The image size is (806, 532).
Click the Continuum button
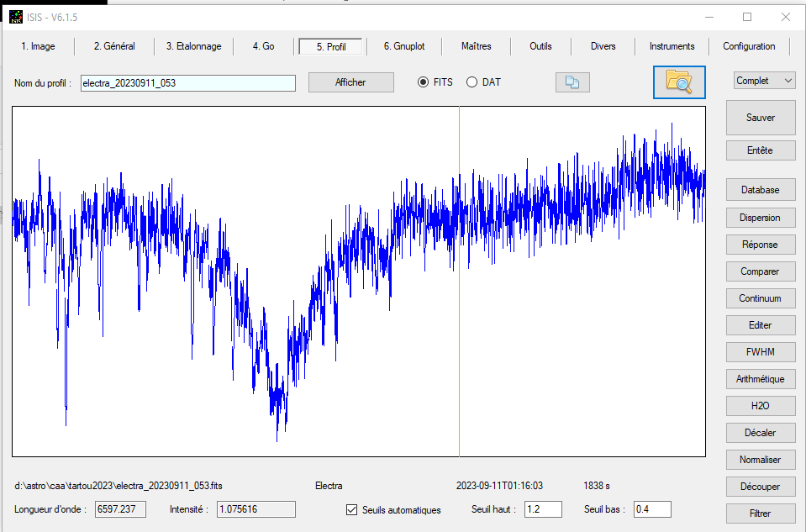tap(761, 298)
